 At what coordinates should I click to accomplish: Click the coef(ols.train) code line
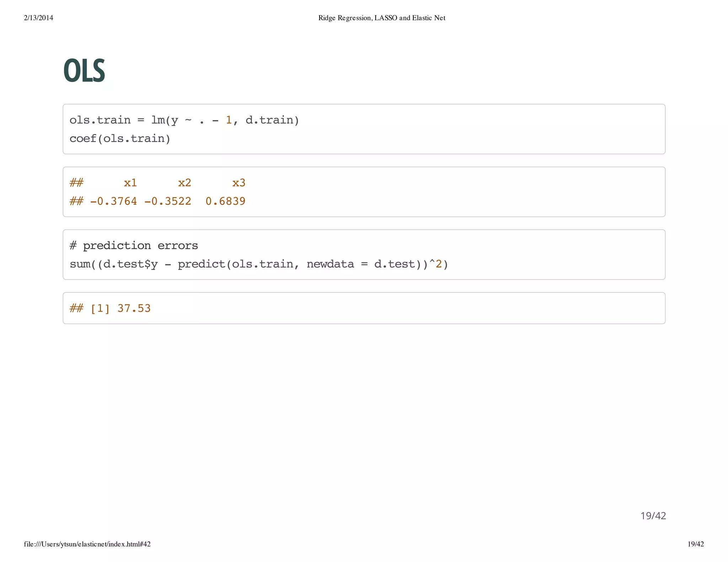[120, 139]
